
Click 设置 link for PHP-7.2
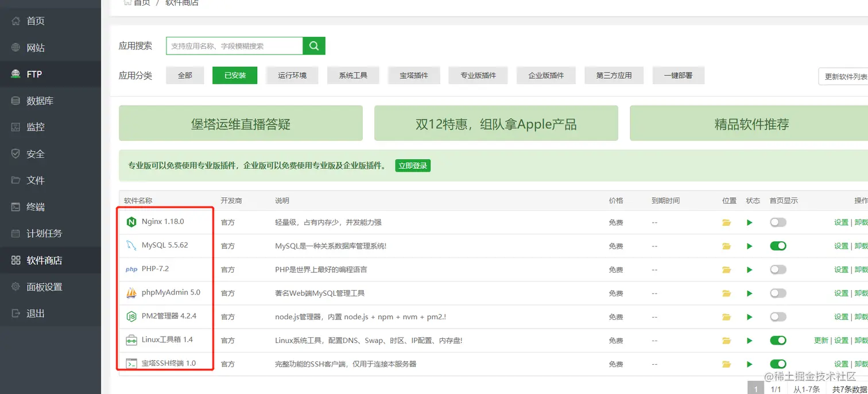841,269
